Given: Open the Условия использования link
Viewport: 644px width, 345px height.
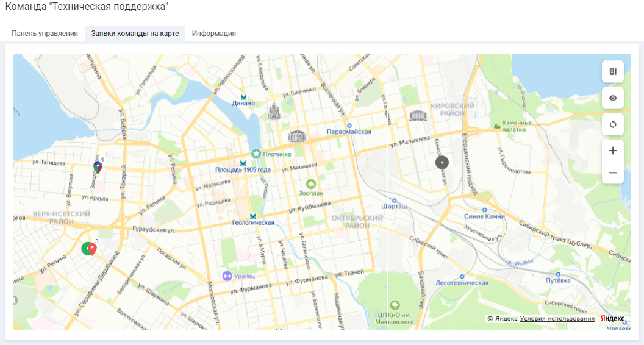Looking at the screenshot, I should [557, 319].
